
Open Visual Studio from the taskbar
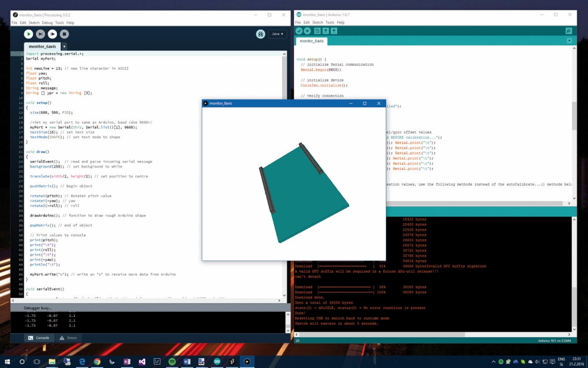(x=142, y=362)
